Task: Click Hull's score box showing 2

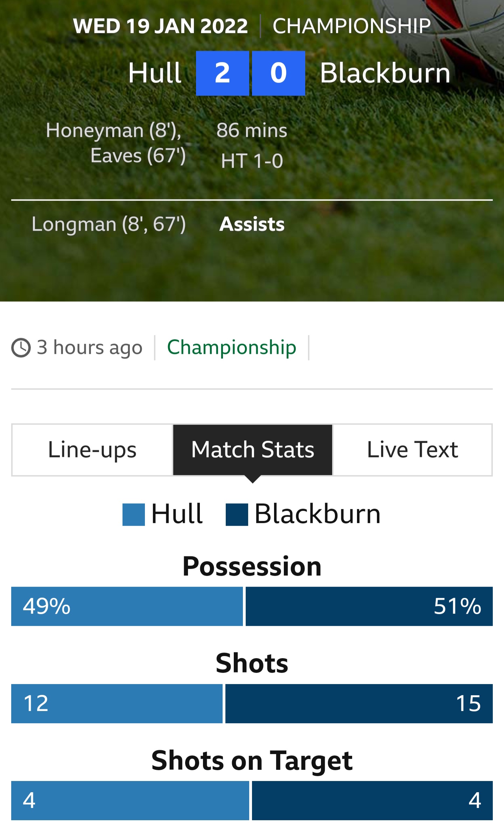Action: 222,73
